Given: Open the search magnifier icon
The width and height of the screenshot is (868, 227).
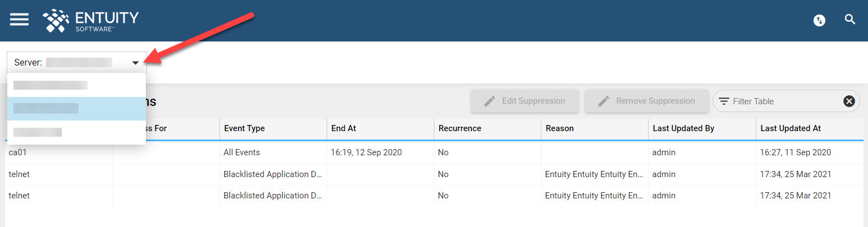Looking at the screenshot, I should [850, 20].
